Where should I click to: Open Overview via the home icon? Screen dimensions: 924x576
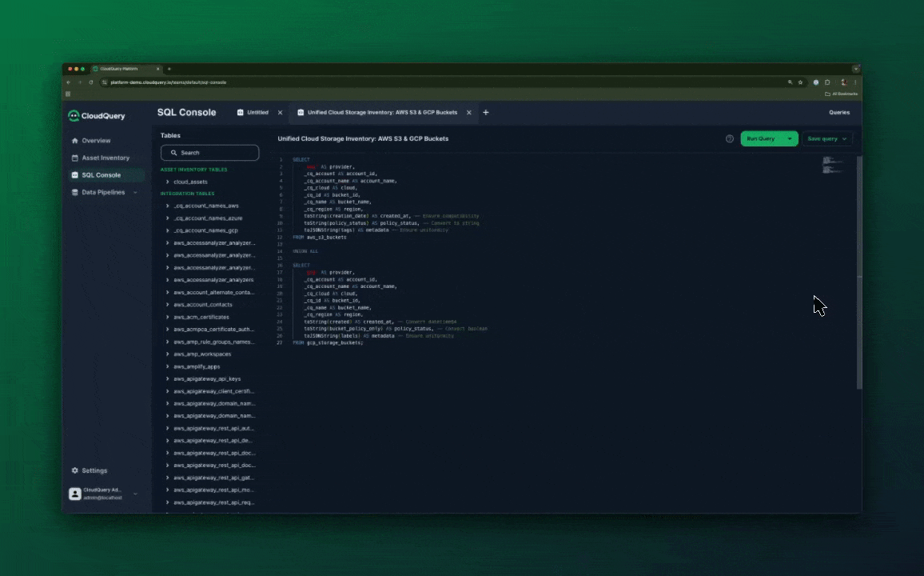point(75,140)
